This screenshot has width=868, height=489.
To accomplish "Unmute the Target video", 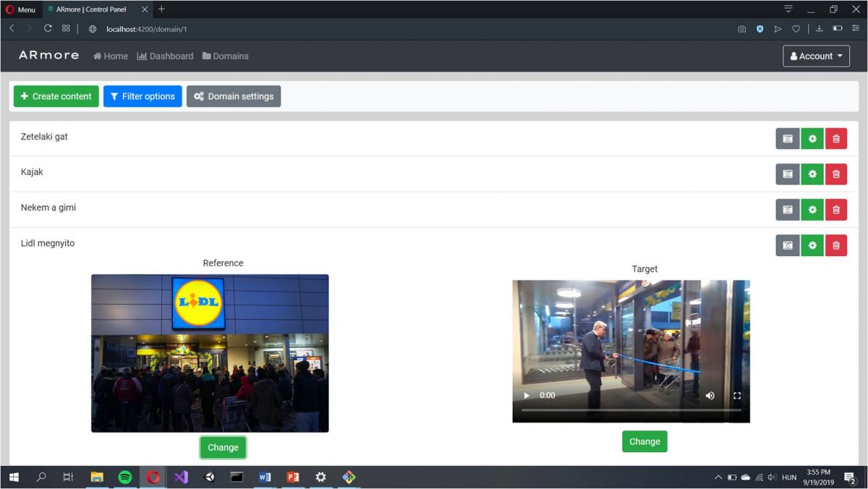I will 710,395.
